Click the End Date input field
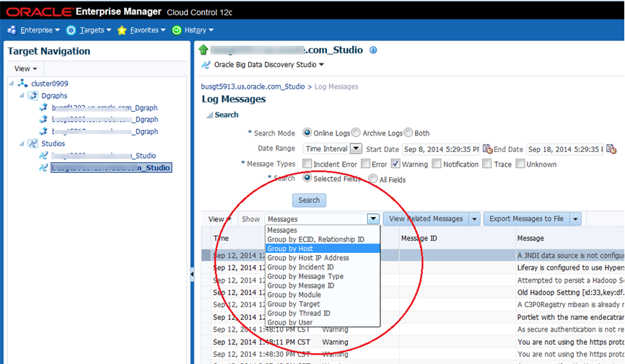 point(565,149)
